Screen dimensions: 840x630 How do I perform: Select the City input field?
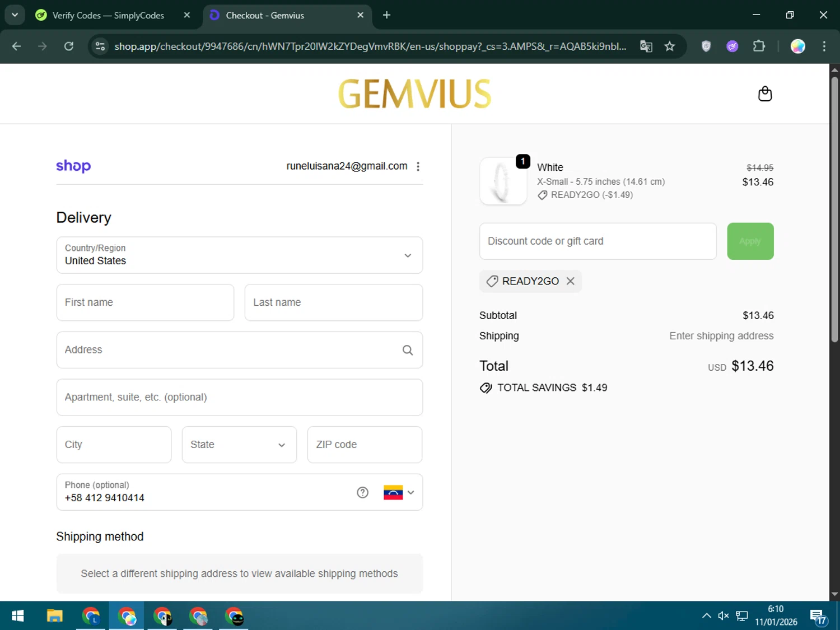(x=114, y=445)
